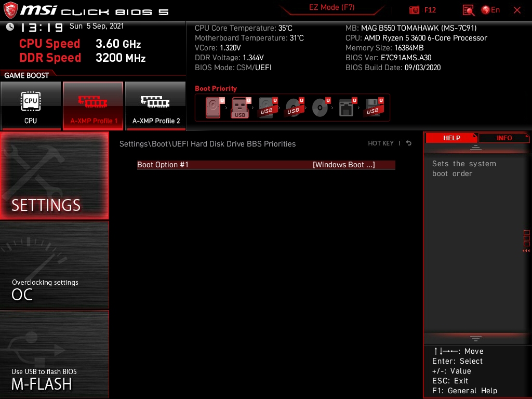Click the VCore: 1.320V reading
The height and width of the screenshot is (399, 532).
coord(218,48)
